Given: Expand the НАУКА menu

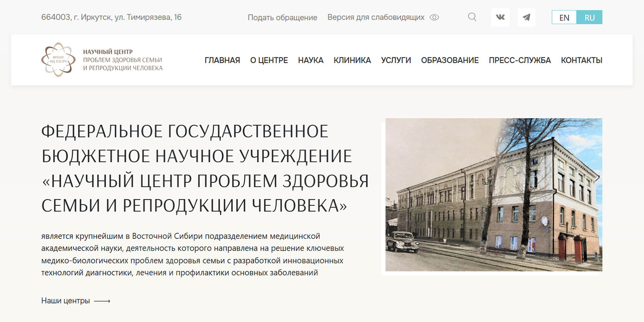Looking at the screenshot, I should pyautogui.click(x=310, y=60).
